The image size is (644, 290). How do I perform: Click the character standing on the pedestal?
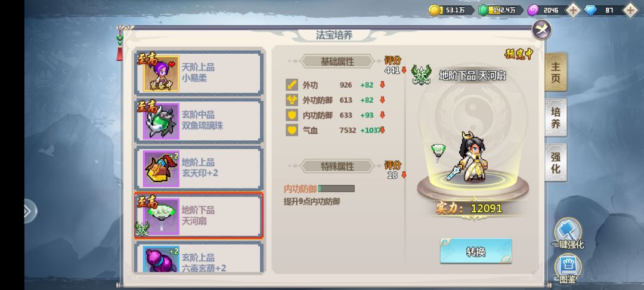[472, 156]
